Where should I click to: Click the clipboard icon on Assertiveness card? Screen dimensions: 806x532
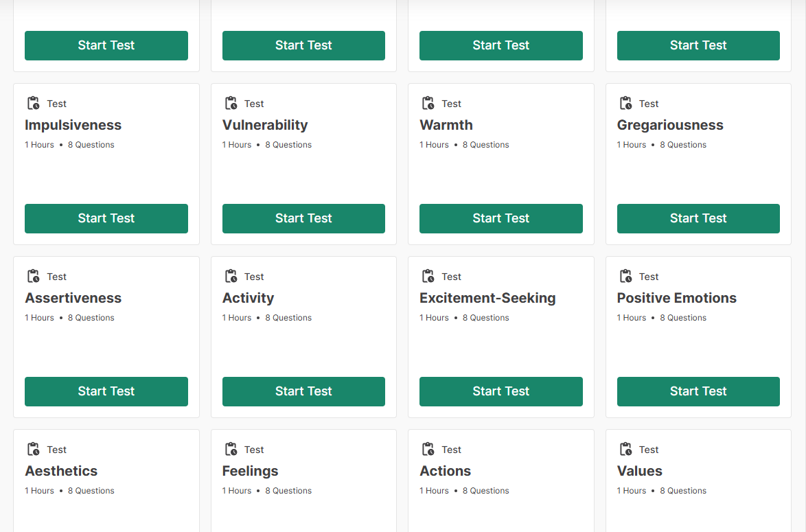33,277
